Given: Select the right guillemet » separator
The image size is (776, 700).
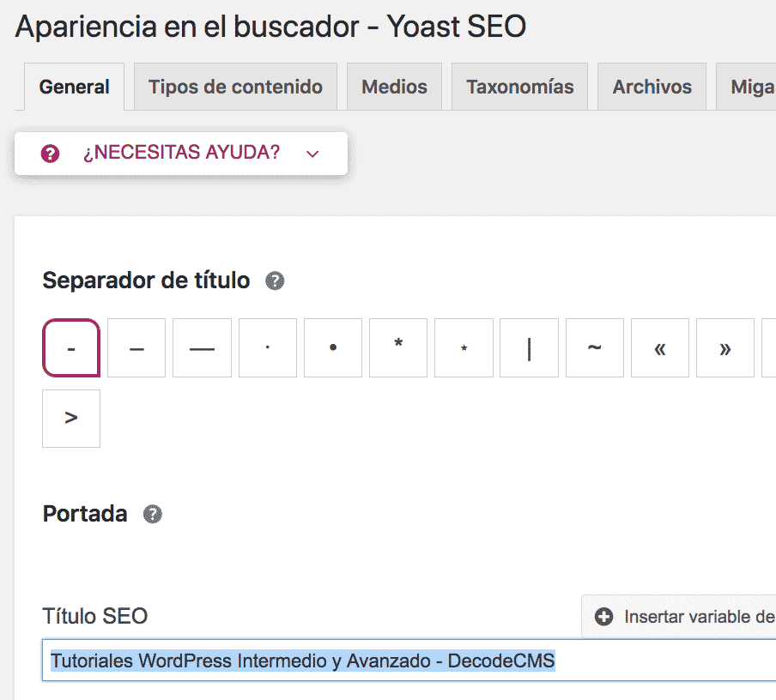Looking at the screenshot, I should pyautogui.click(x=725, y=347).
